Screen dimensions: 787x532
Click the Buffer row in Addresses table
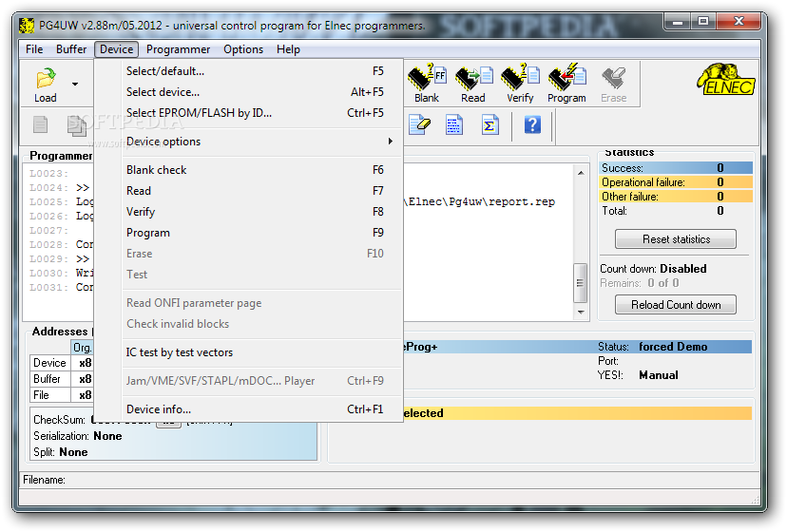pyautogui.click(x=61, y=379)
